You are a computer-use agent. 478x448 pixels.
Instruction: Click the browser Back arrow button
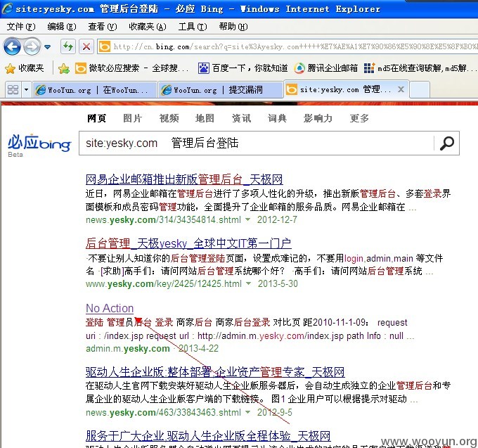coord(12,46)
